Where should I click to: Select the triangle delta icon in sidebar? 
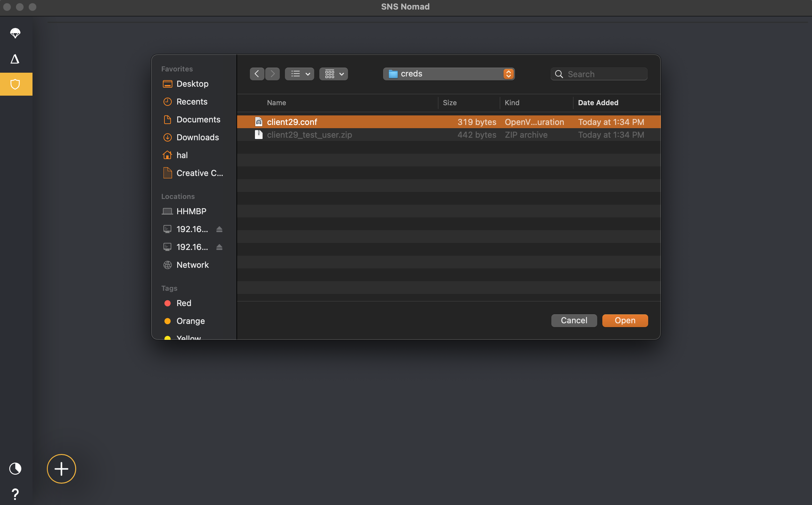pyautogui.click(x=15, y=59)
